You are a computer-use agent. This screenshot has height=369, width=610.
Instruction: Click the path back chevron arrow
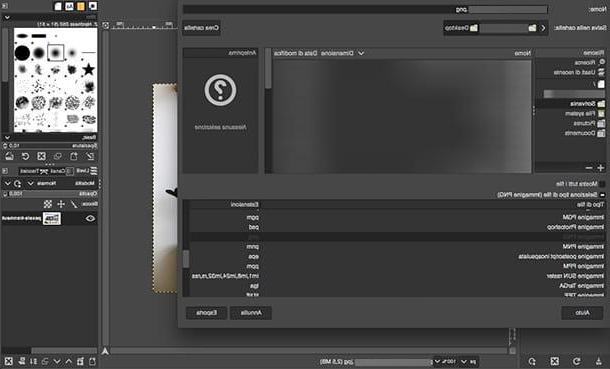click(x=543, y=28)
